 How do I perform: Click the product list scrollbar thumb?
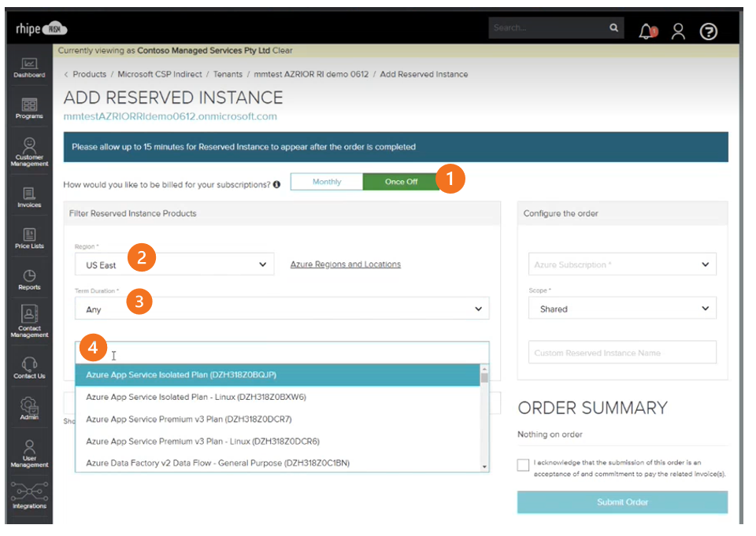pos(484,378)
